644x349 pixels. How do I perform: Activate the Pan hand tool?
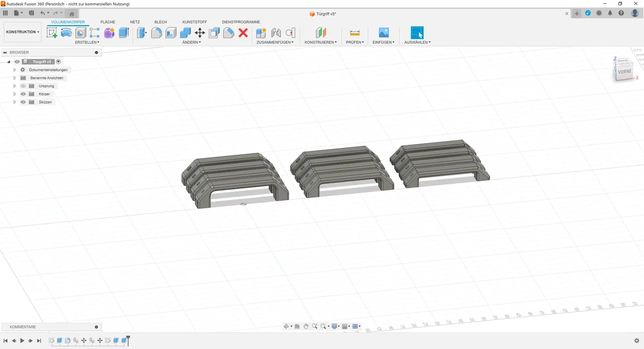(x=306, y=327)
